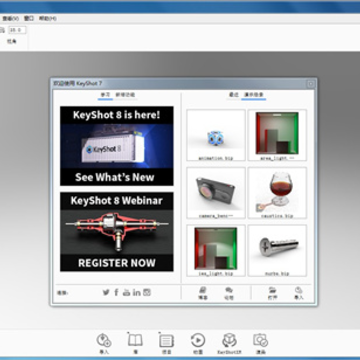The image size is (360, 360).
Task: Click the perspective value field showing 35.0
Action: (17, 30)
